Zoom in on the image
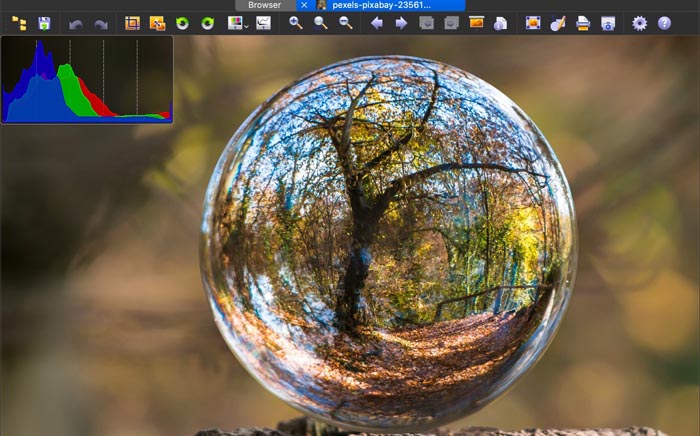The image size is (700, 436). click(x=296, y=23)
